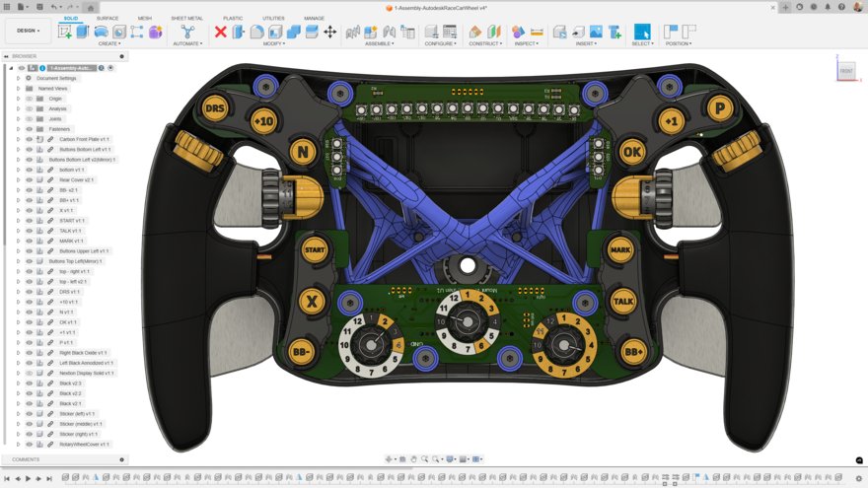Viewport: 868px width, 488px height.
Task: Click the Move/Copy arrows tool
Action: point(329,32)
